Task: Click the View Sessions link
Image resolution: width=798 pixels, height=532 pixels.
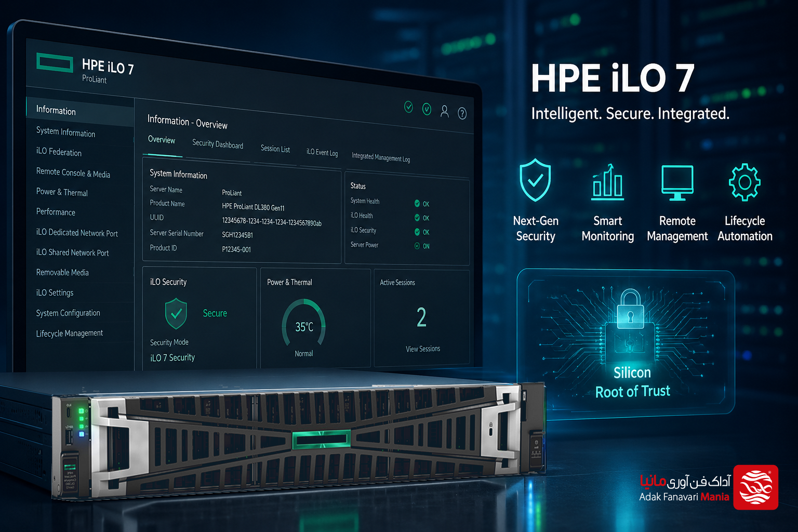Action: (x=423, y=349)
